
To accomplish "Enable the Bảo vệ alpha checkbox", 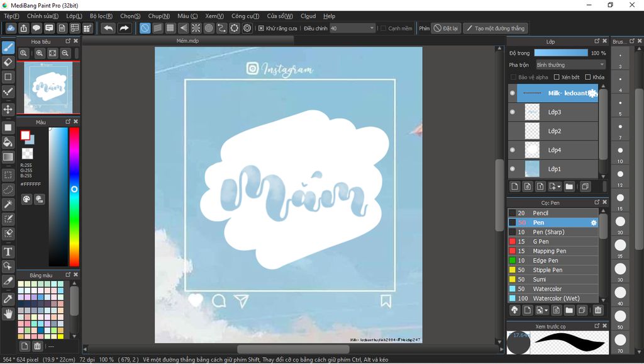I will pyautogui.click(x=513, y=77).
